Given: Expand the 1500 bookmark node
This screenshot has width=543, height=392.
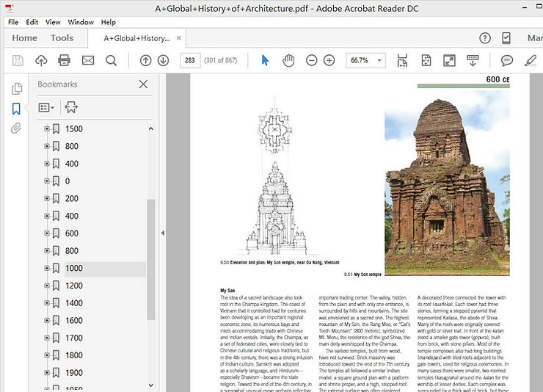Looking at the screenshot, I should click(47, 128).
